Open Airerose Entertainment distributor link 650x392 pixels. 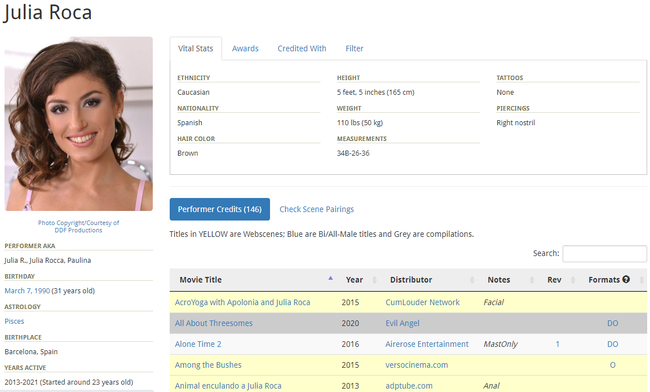(427, 344)
